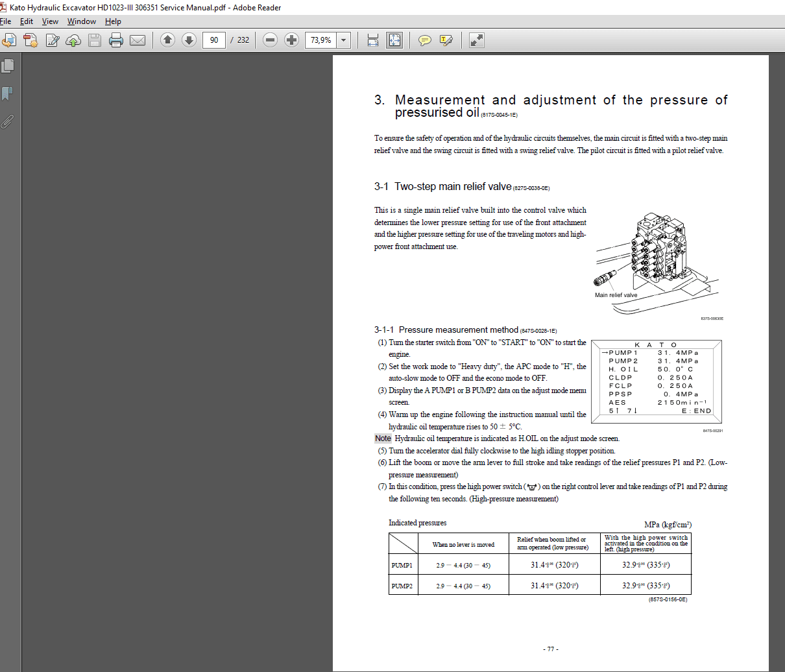This screenshot has width=785, height=672.
Task: Open the File menu
Action: pyautogui.click(x=6, y=21)
